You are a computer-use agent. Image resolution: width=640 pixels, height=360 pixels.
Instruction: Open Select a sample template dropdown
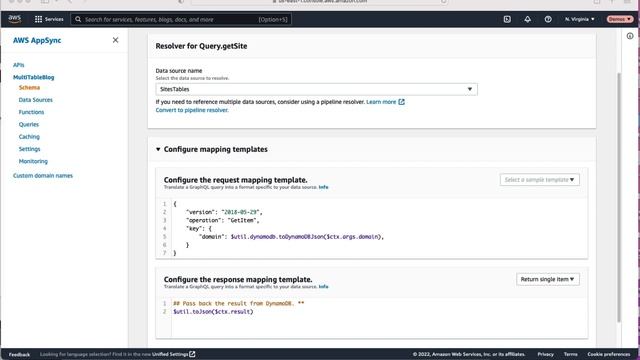(x=540, y=180)
